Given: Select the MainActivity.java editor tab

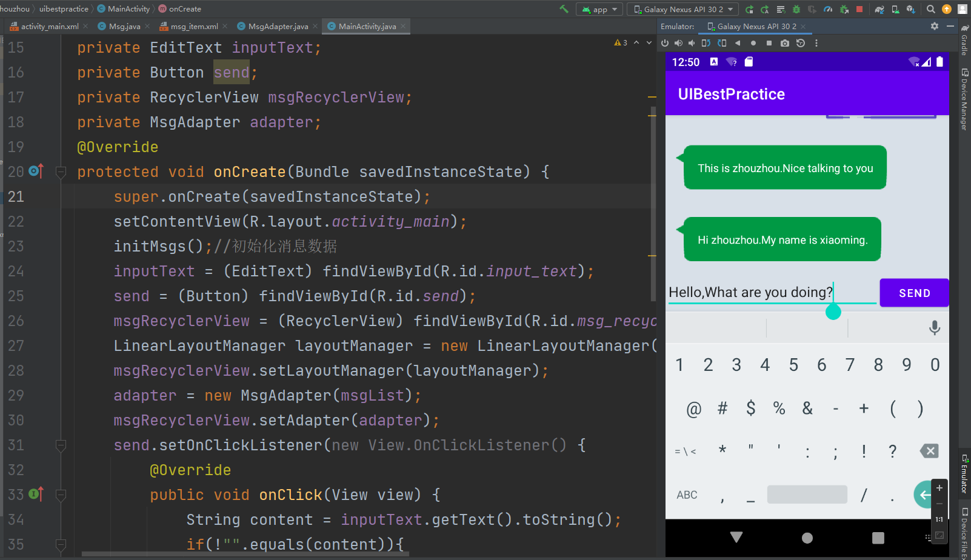Looking at the screenshot, I should [x=367, y=26].
